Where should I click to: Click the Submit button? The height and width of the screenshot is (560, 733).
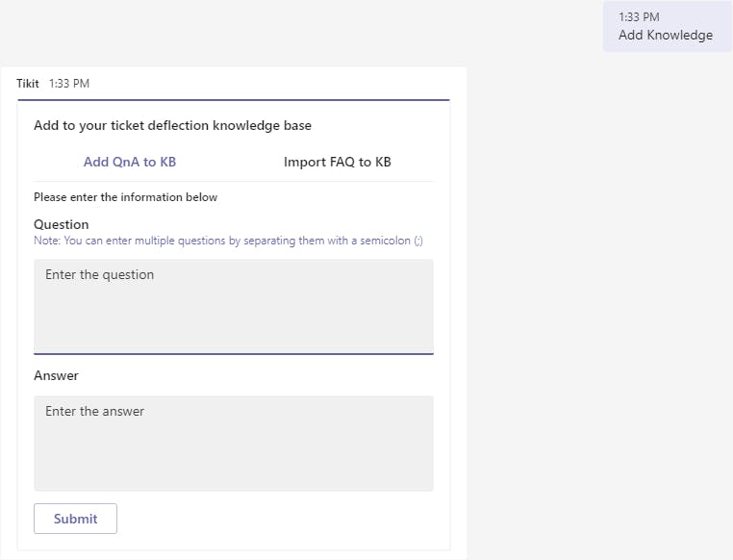pos(75,519)
